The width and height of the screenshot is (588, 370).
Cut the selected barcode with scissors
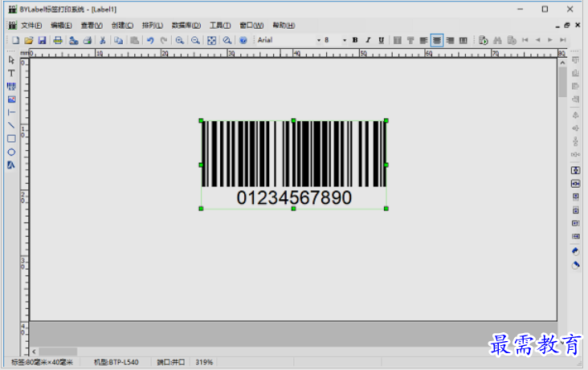click(102, 40)
